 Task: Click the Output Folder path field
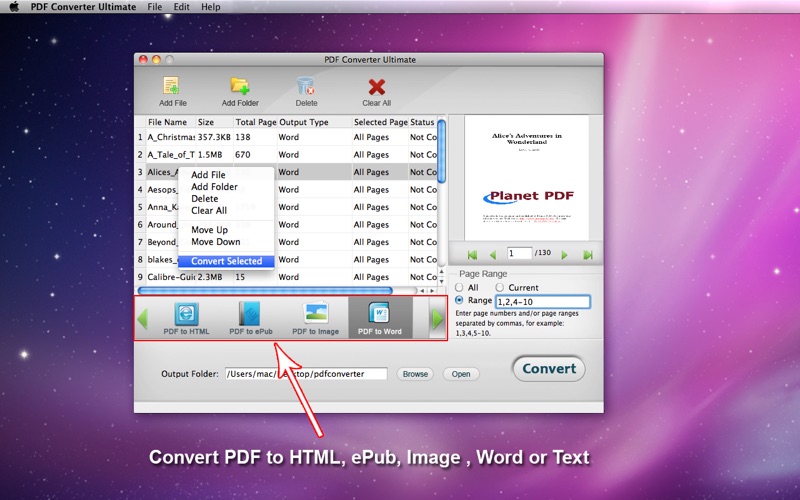point(306,374)
